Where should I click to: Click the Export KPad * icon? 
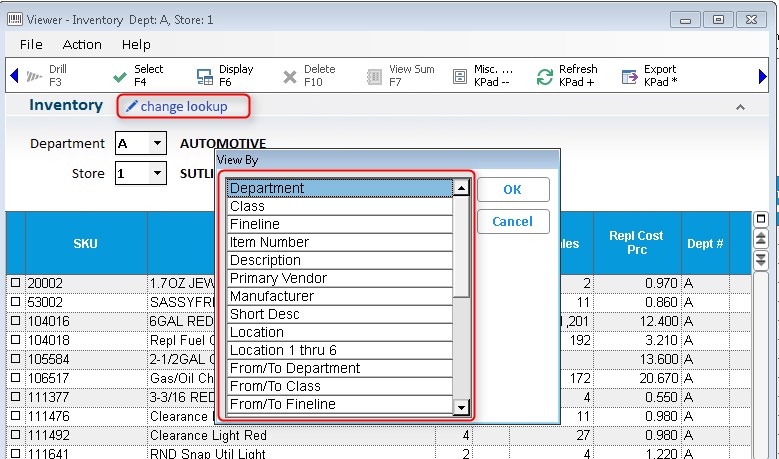[x=630, y=76]
